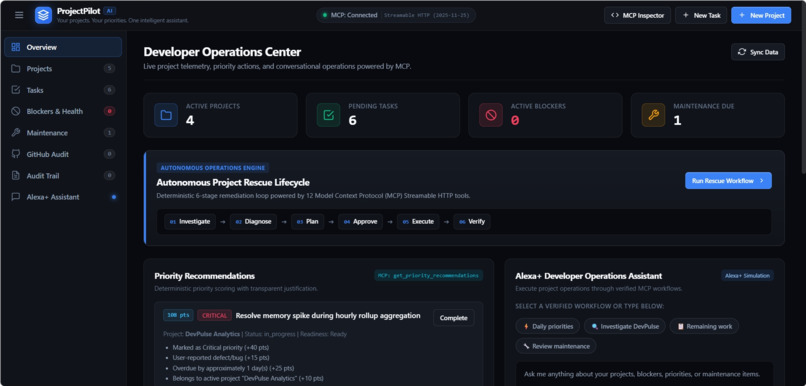Click the Autonomous Operations Engine label
The image size is (806, 386).
(213, 168)
